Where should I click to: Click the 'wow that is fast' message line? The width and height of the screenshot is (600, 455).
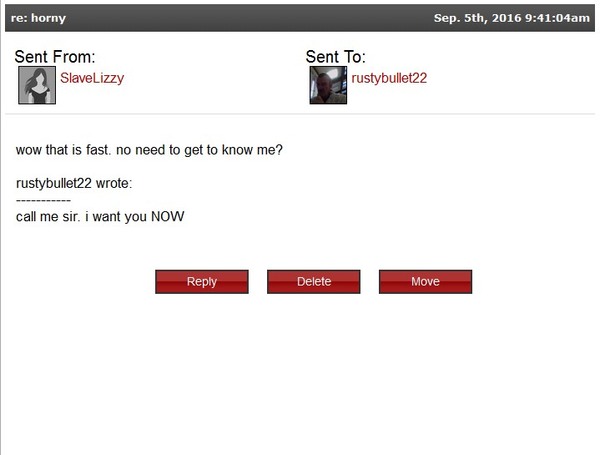tap(149, 150)
